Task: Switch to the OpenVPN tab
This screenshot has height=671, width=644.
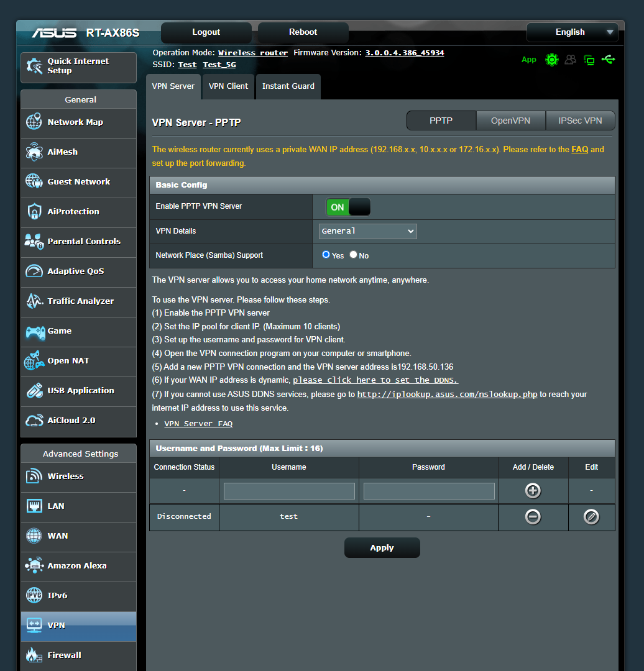Action: 510,121
